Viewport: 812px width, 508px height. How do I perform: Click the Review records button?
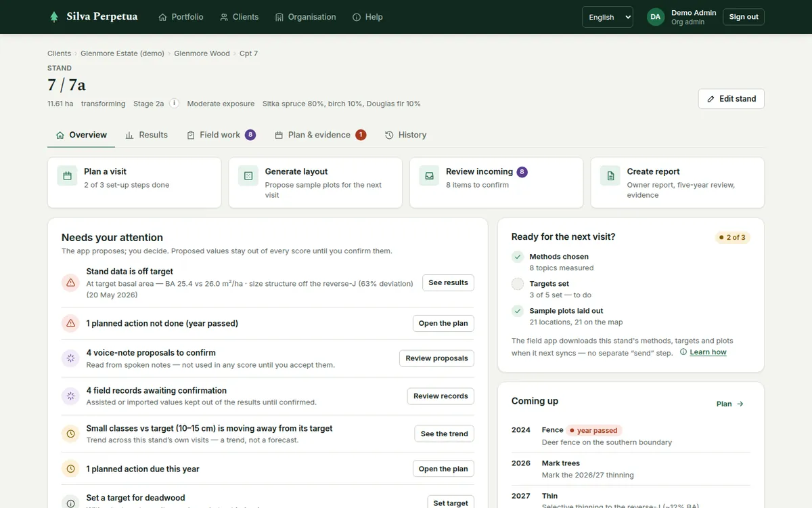coord(441,396)
